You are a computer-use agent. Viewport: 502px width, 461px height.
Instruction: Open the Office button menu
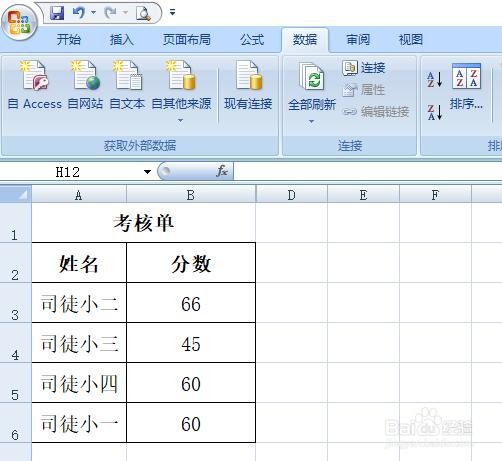pyautogui.click(x=19, y=23)
